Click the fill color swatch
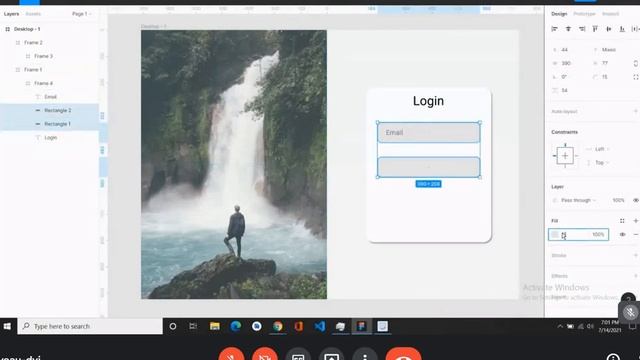The image size is (640, 360). point(555,235)
